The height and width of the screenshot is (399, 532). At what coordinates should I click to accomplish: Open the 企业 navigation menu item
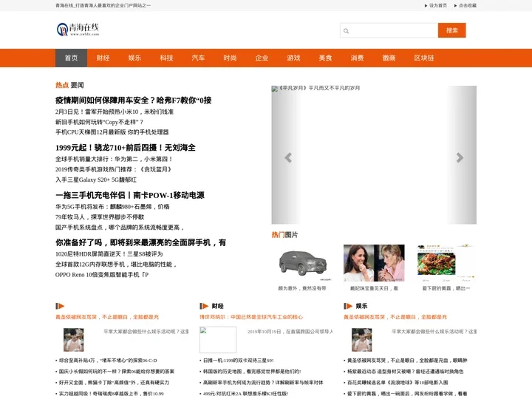tap(262, 58)
